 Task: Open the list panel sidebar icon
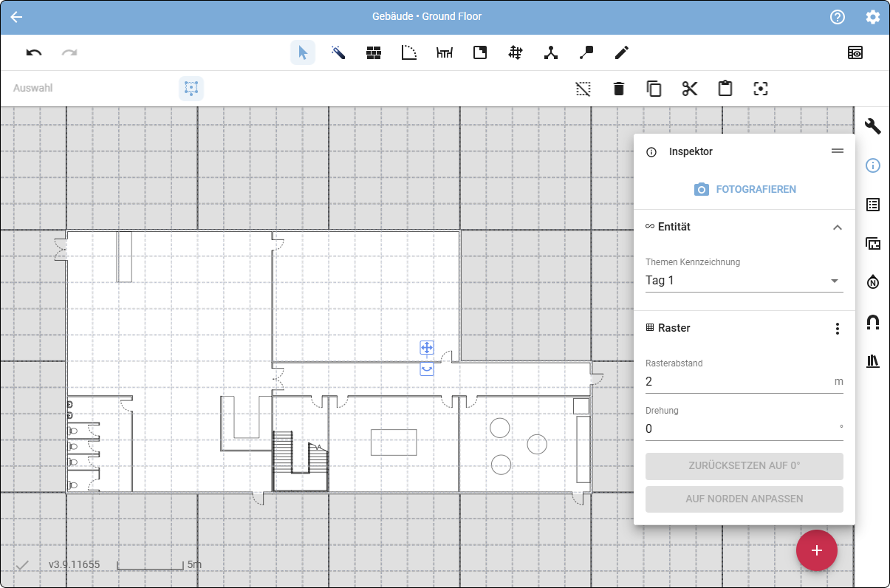click(x=873, y=205)
